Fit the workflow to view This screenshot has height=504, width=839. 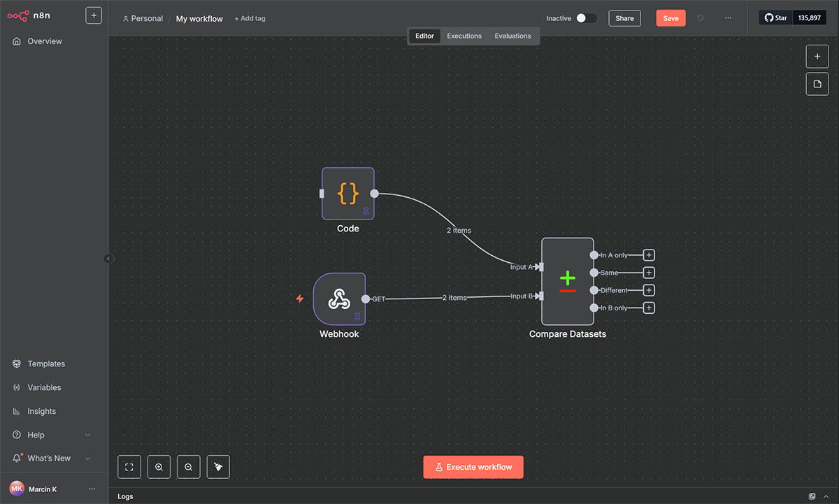point(129,467)
